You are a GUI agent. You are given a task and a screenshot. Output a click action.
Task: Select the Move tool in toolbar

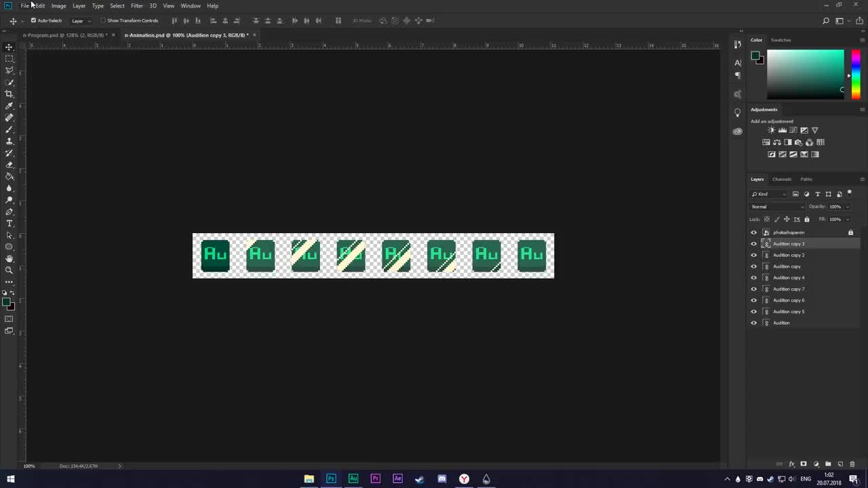pyautogui.click(x=9, y=47)
